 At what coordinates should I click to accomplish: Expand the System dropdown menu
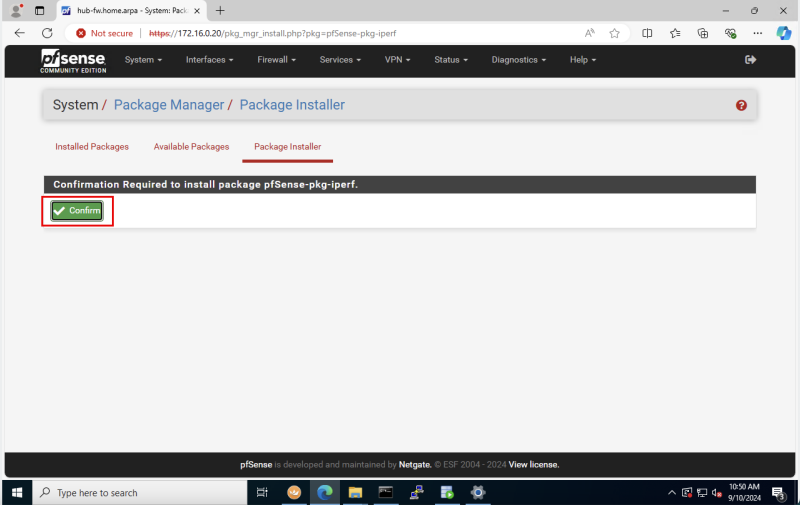(143, 60)
